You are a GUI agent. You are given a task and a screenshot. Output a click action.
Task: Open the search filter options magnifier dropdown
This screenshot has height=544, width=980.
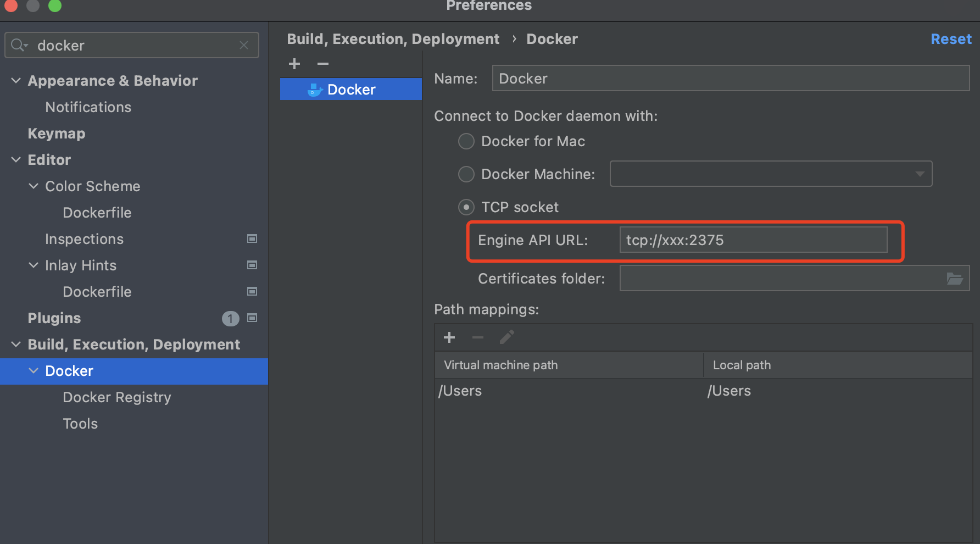pyautogui.click(x=18, y=45)
